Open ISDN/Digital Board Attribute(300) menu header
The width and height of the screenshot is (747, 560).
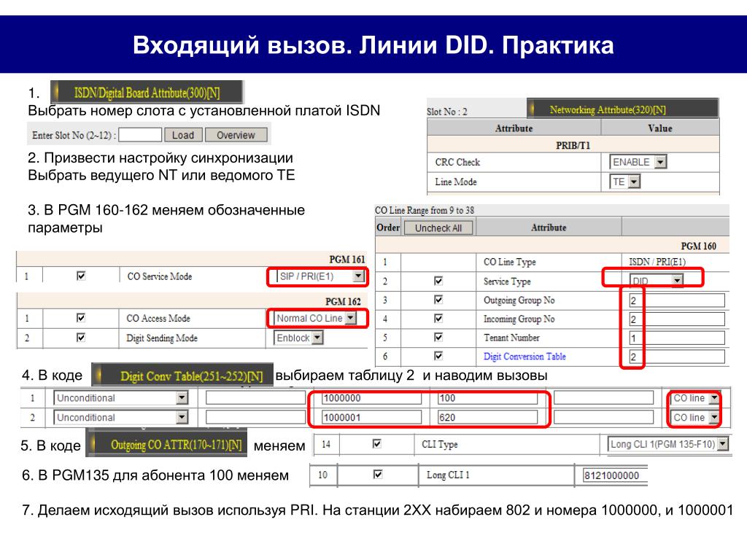[x=147, y=92]
